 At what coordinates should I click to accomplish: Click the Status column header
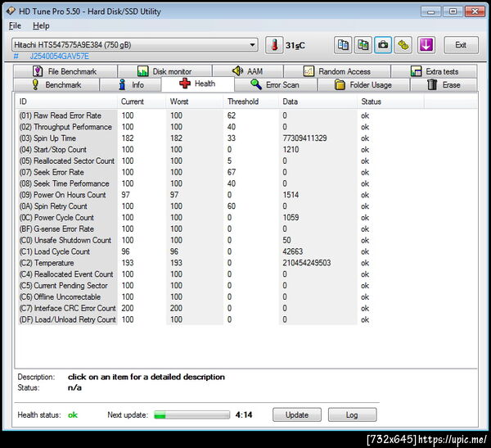[390, 102]
